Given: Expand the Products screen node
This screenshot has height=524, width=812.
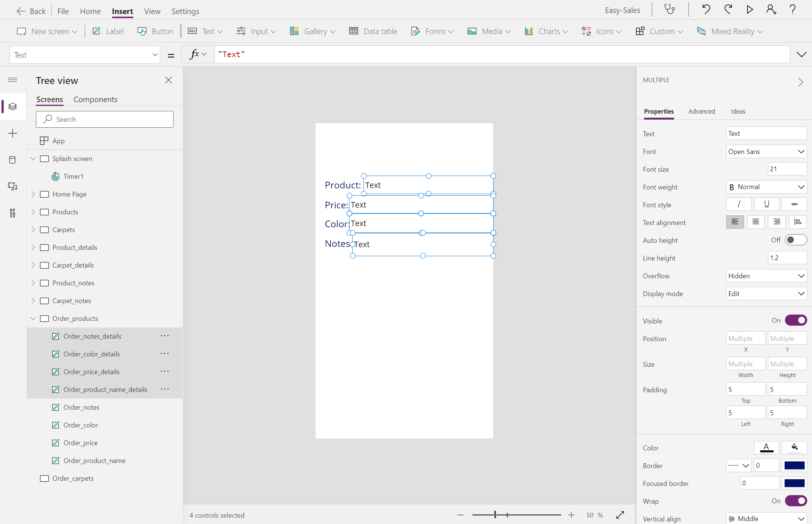Looking at the screenshot, I should click(x=33, y=212).
